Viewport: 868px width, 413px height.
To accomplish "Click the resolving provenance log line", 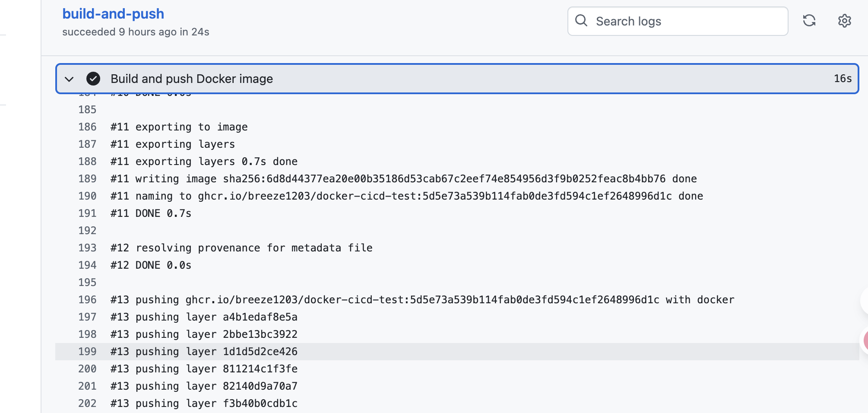I will point(241,248).
